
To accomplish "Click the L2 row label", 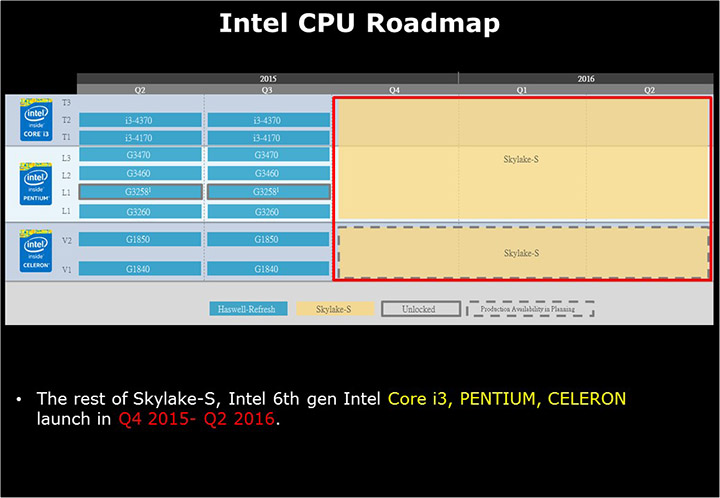I will click(67, 175).
